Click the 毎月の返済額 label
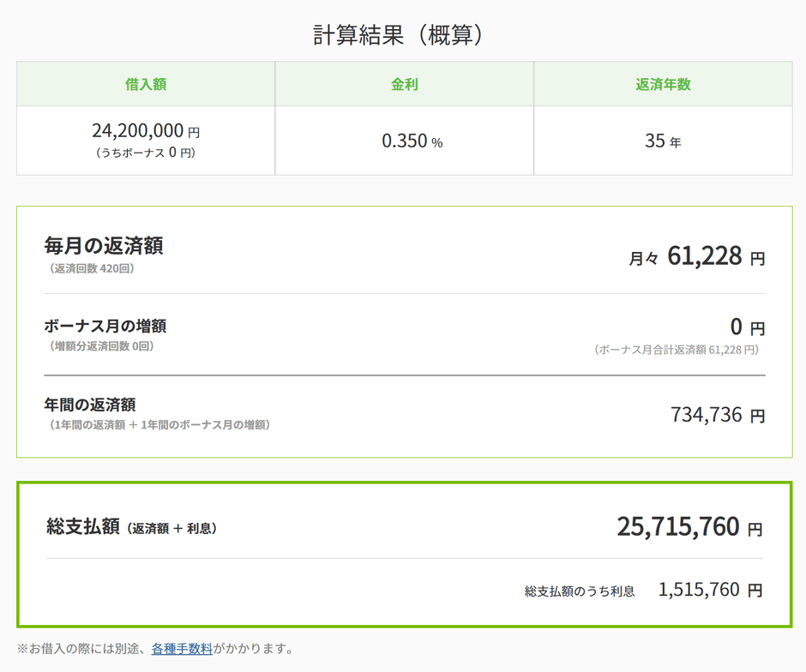 103,246
